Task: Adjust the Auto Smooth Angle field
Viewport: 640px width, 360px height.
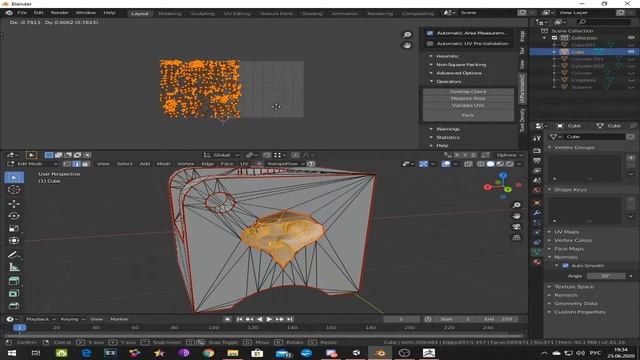Action: [606, 276]
